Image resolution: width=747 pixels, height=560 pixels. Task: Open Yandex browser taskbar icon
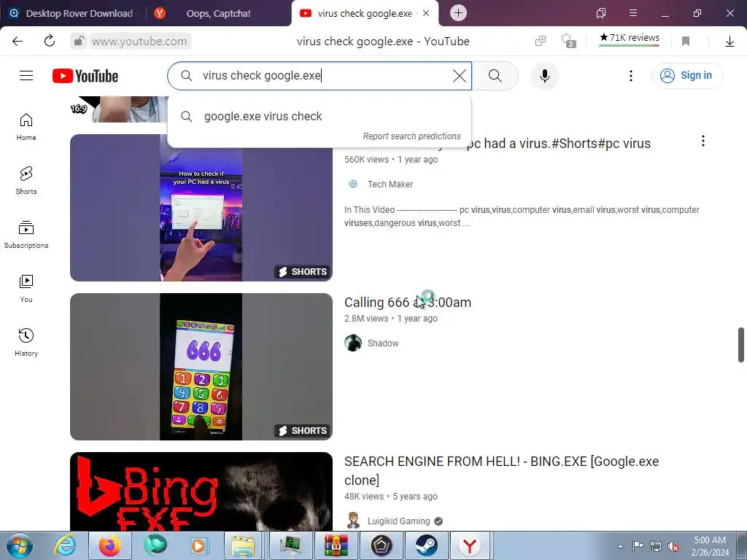(x=470, y=545)
